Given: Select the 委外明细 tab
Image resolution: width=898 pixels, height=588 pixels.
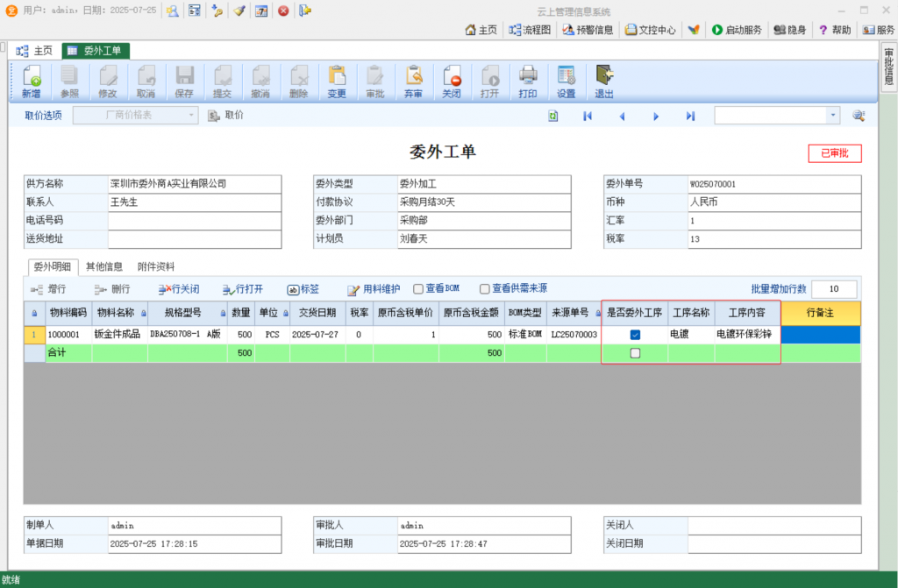Looking at the screenshot, I should coord(52,266).
